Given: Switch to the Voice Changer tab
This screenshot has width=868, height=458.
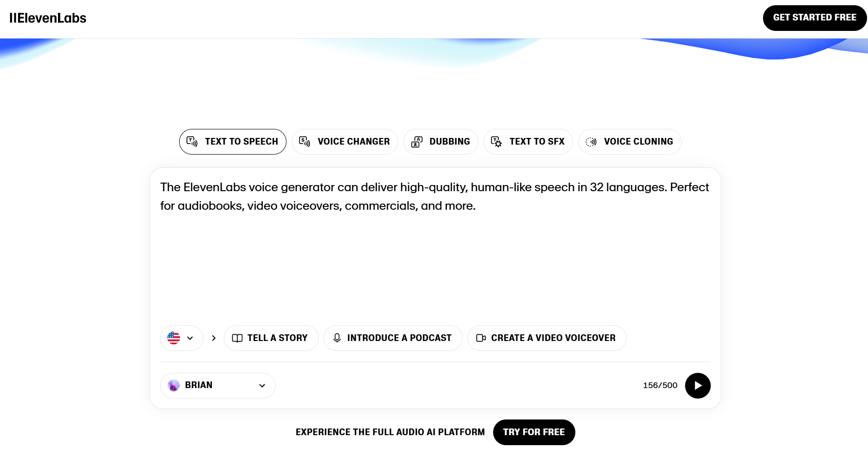Looking at the screenshot, I should pyautogui.click(x=345, y=142).
